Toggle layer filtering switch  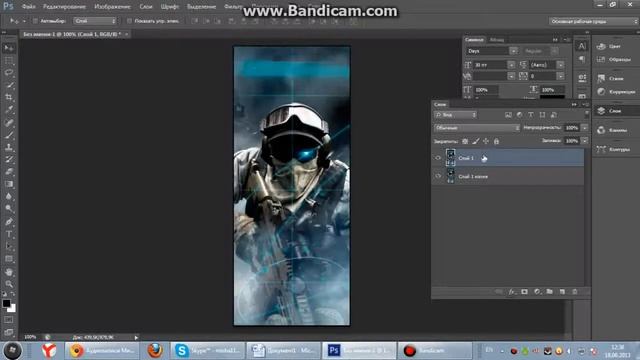pyautogui.click(x=587, y=114)
